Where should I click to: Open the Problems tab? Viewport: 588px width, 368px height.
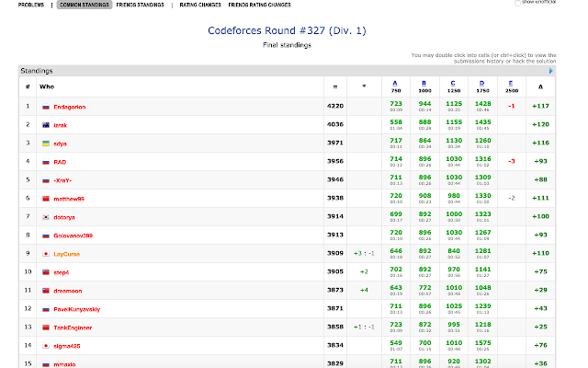[31, 5]
